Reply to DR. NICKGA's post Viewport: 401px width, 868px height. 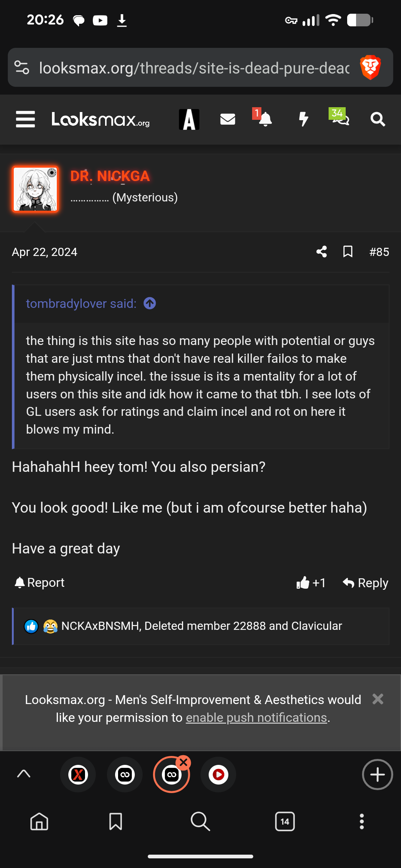click(x=365, y=583)
